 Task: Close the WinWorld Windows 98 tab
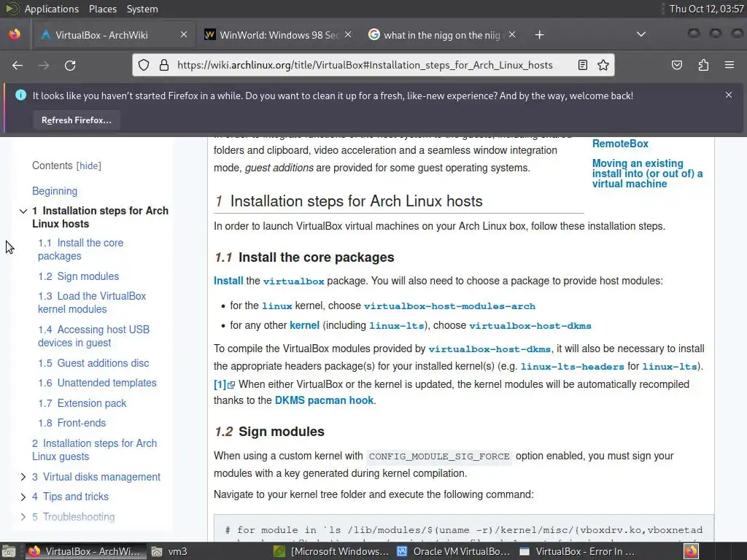click(348, 34)
